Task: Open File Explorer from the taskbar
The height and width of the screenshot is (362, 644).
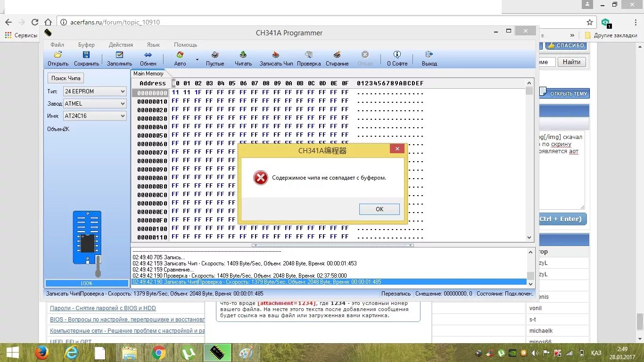Action: click(129, 353)
